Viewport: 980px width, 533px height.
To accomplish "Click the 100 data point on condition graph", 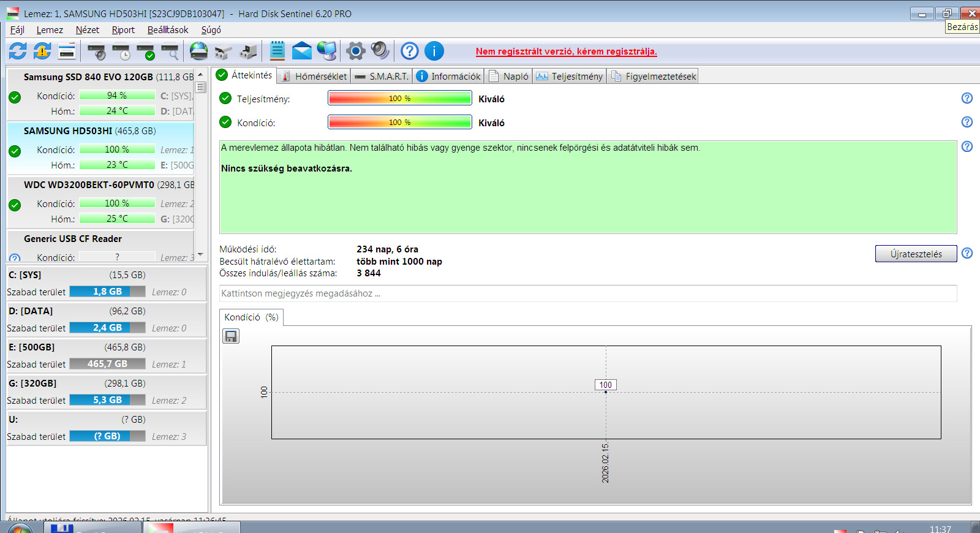I will (x=606, y=392).
